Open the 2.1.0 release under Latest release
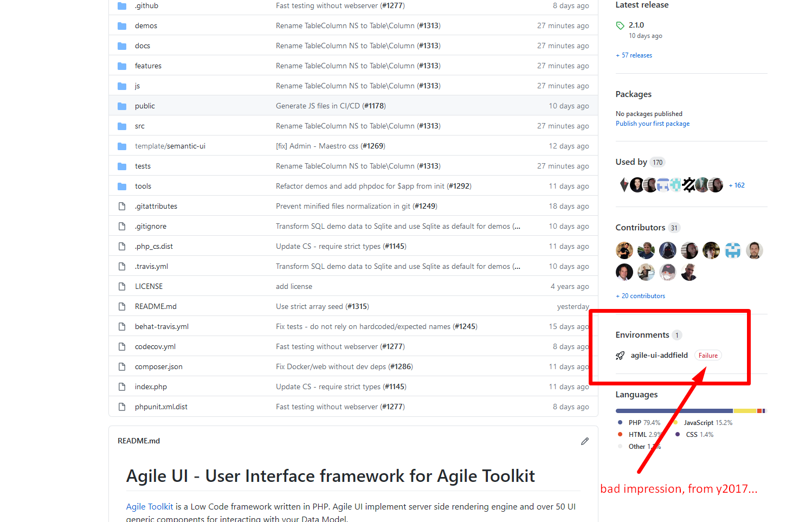Image resolution: width=812 pixels, height=522 pixels. [x=635, y=24]
